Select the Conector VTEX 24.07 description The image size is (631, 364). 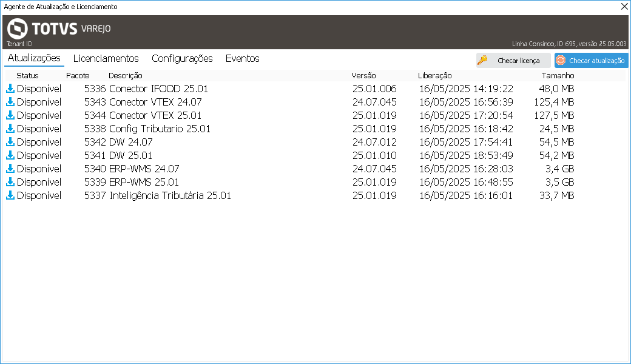coord(155,102)
